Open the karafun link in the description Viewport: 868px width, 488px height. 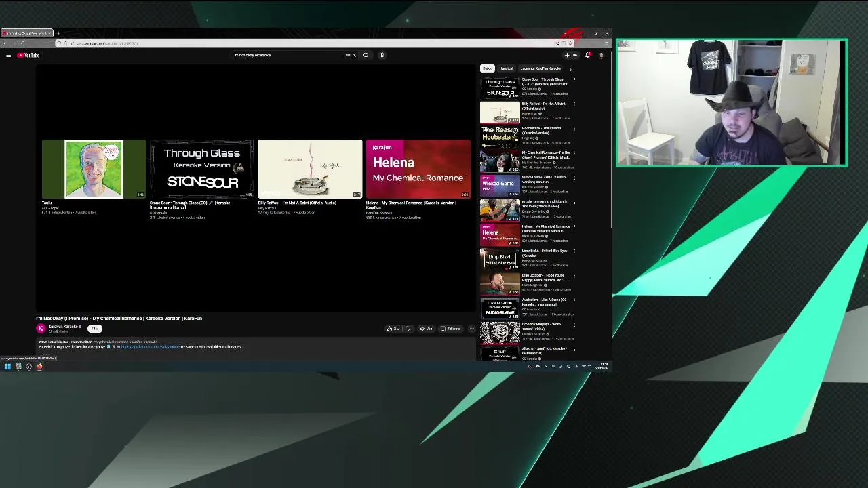[150, 346]
